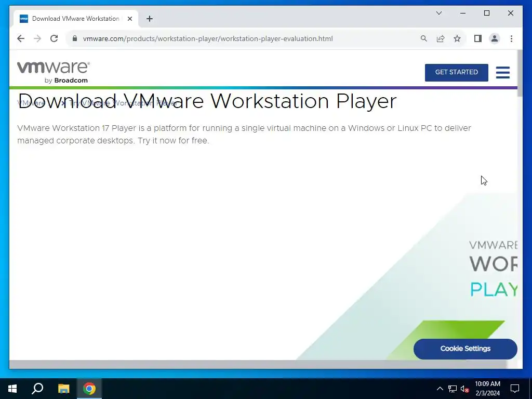Viewport: 532px width, 399px height.
Task: Open the Windows Start menu
Action: (12, 389)
